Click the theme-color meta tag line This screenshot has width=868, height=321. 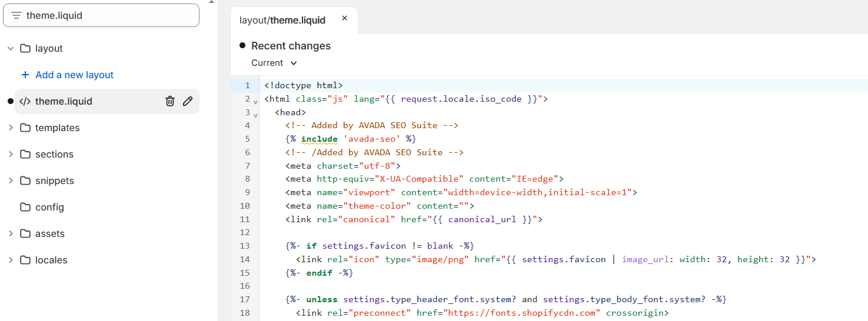pyautogui.click(x=380, y=206)
